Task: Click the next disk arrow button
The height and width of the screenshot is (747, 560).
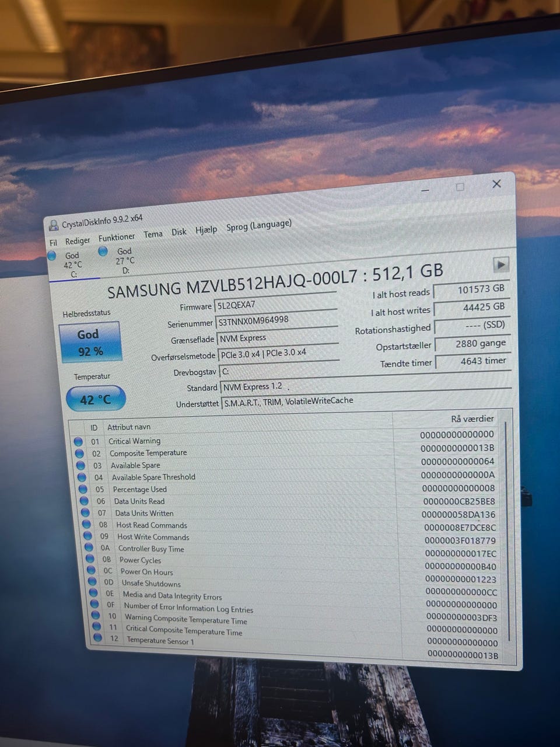Action: pyautogui.click(x=501, y=264)
